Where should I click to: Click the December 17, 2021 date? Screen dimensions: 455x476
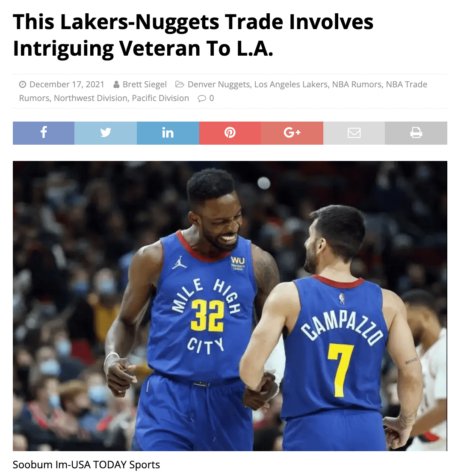(67, 84)
